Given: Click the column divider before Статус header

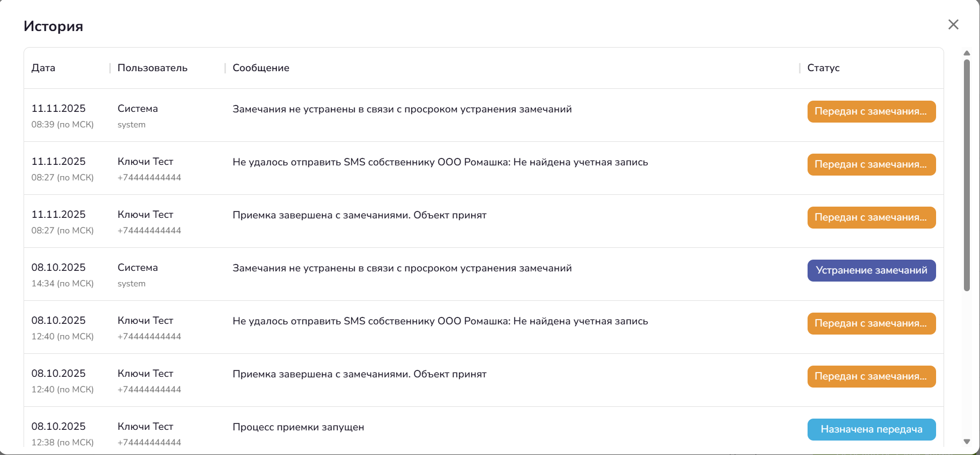Looking at the screenshot, I should tap(800, 68).
